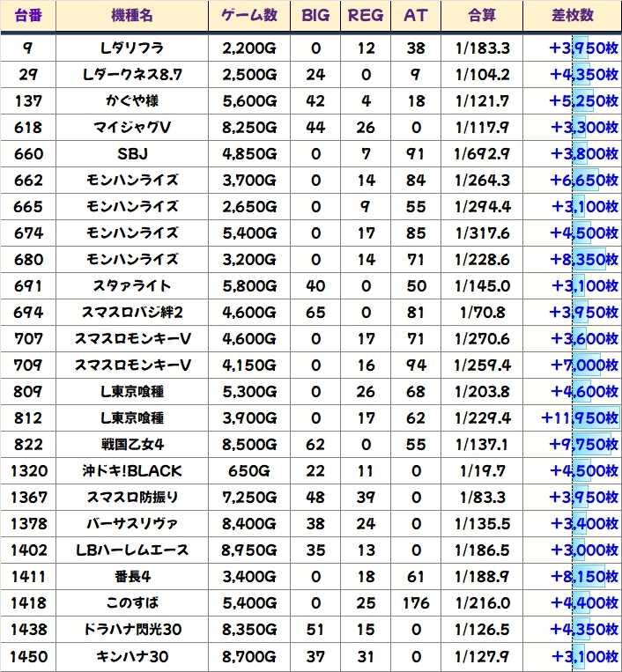Screen dimensions: 622x672
Task: Click the REG column header
Action: click(x=366, y=16)
